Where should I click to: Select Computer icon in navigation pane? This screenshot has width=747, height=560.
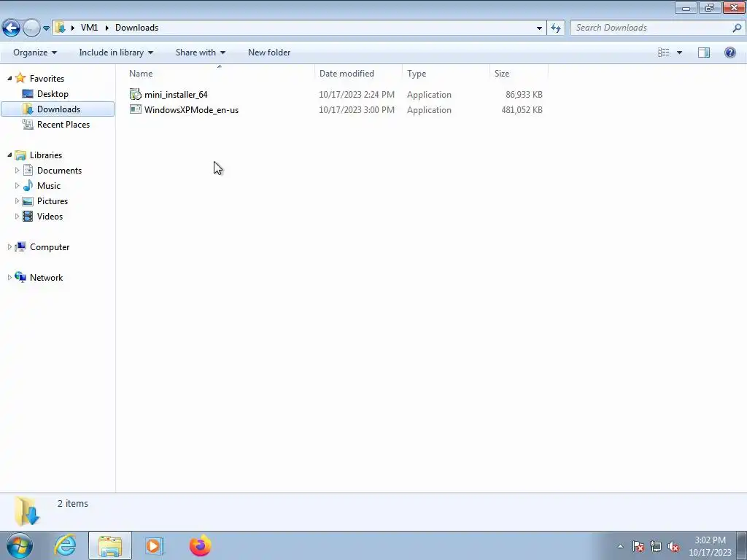[20, 246]
